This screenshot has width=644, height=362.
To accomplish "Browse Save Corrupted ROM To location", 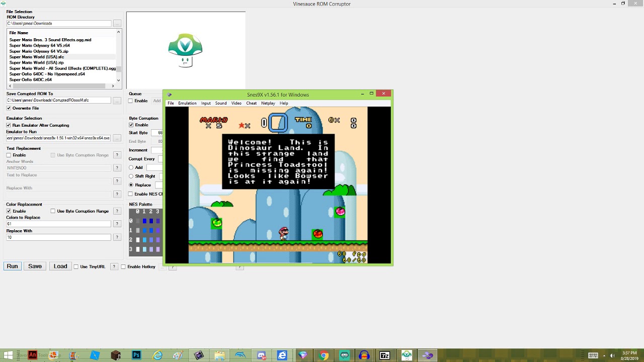I will 117,100.
